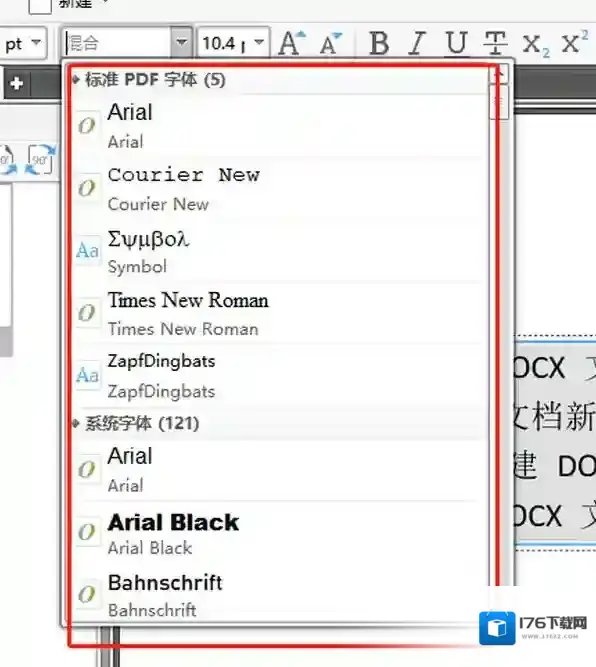The image size is (596, 667).
Task: Choose Bahnschrift font entry
Action: point(279,594)
